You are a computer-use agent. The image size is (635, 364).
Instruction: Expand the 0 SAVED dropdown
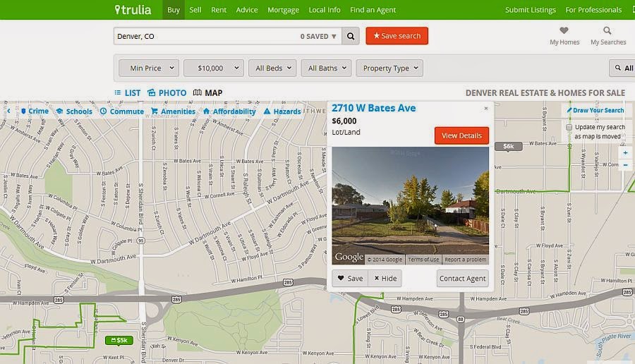click(318, 36)
